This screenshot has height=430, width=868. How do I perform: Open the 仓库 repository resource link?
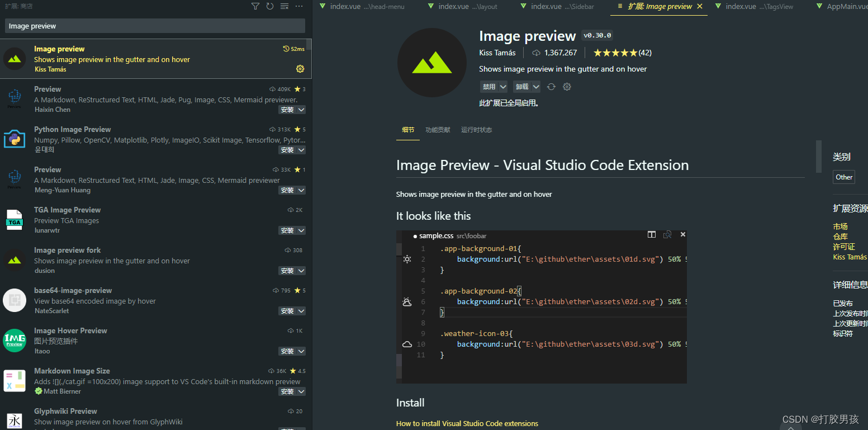(x=840, y=237)
